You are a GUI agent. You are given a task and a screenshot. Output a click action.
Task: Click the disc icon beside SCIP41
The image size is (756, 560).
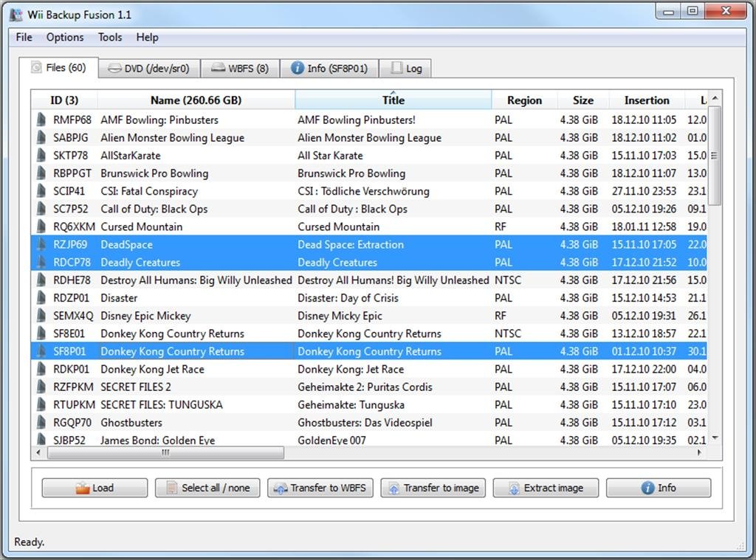(x=41, y=191)
